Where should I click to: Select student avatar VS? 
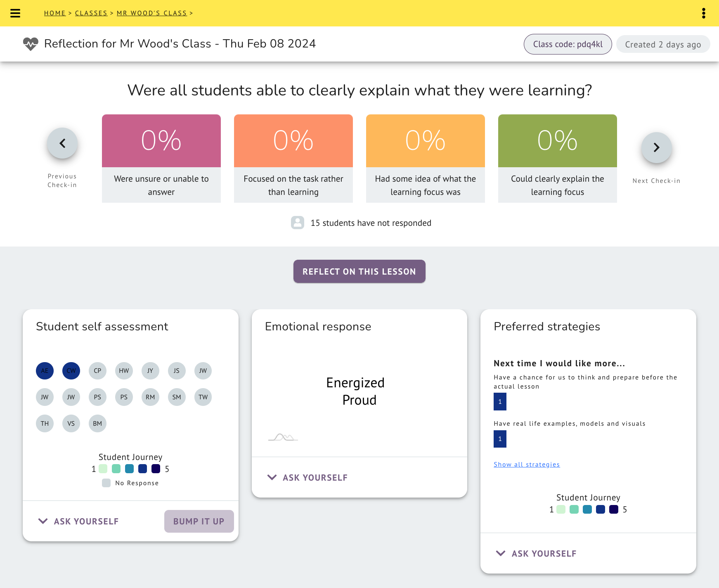pos(71,424)
